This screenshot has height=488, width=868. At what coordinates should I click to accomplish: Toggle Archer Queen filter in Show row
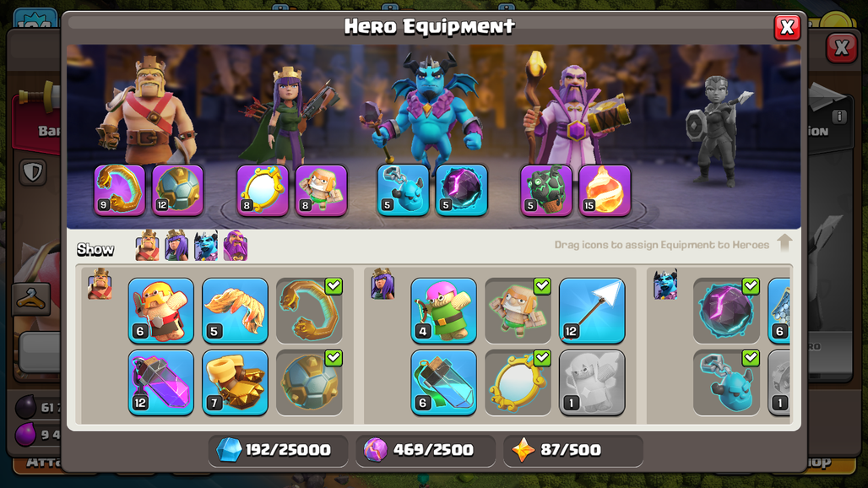point(176,246)
